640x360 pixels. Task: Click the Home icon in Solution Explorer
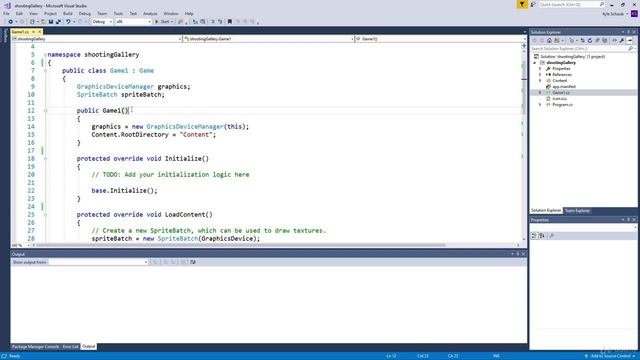[x=549, y=40]
